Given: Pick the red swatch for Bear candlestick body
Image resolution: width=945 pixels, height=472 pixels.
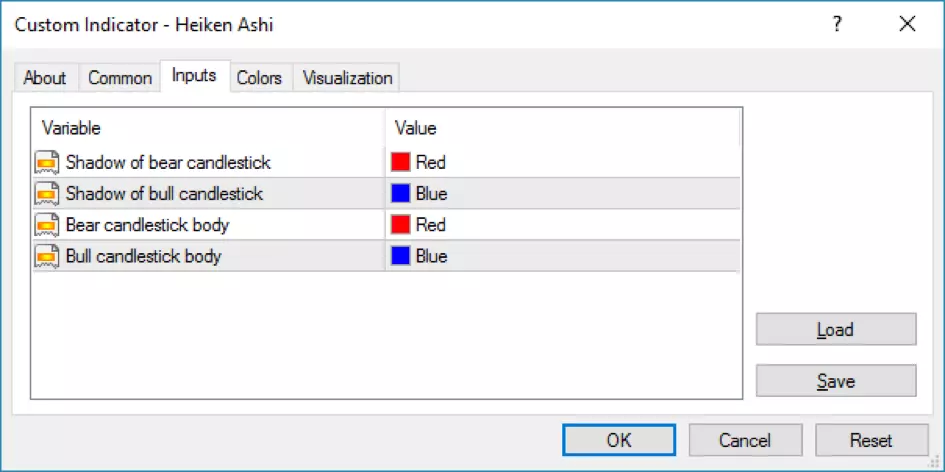Looking at the screenshot, I should coord(400,225).
